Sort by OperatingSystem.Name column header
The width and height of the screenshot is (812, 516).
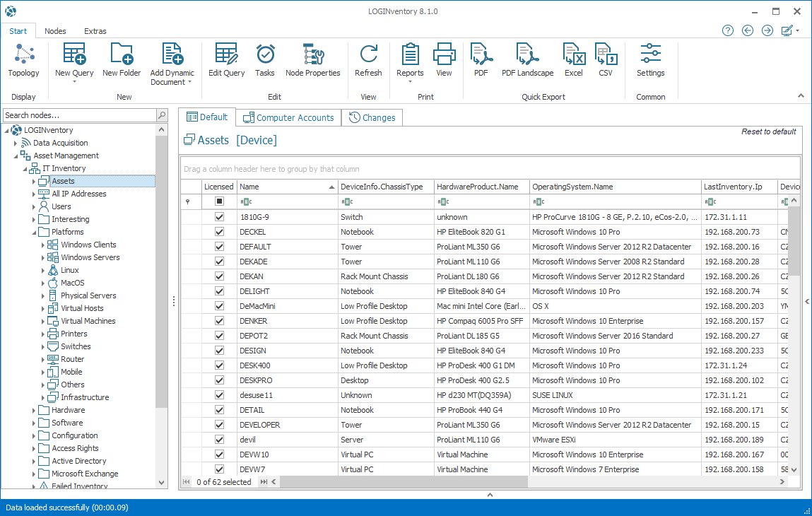[615, 187]
